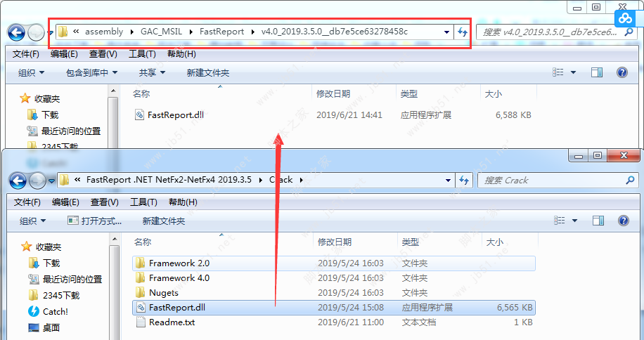The height and width of the screenshot is (340, 644).
Task: Expand address history dropdown in Crack window
Action: click(x=448, y=180)
